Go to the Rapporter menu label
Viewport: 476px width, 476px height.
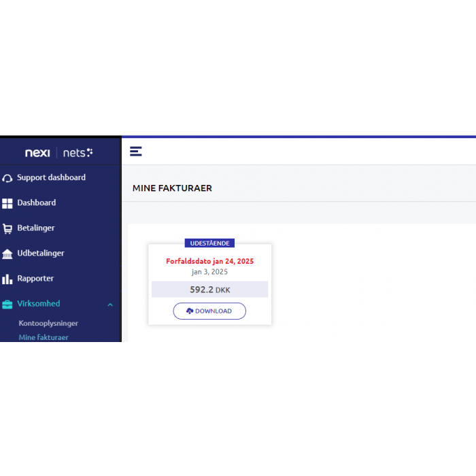(35, 278)
